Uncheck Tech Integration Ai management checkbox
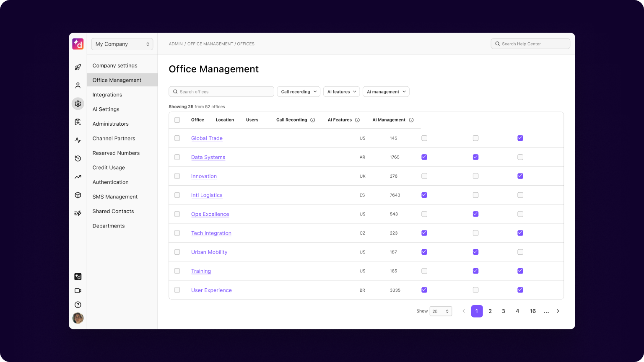644x362 pixels. (x=520, y=233)
